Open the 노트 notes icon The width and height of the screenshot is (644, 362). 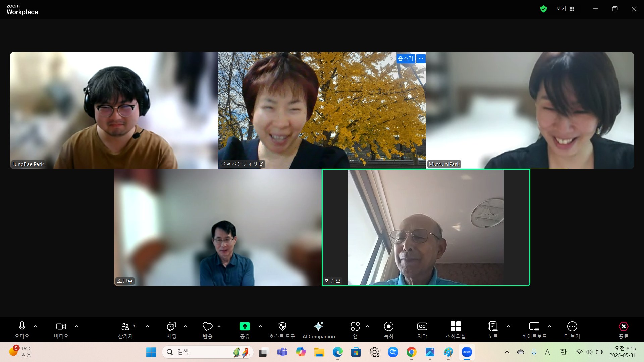(x=493, y=330)
